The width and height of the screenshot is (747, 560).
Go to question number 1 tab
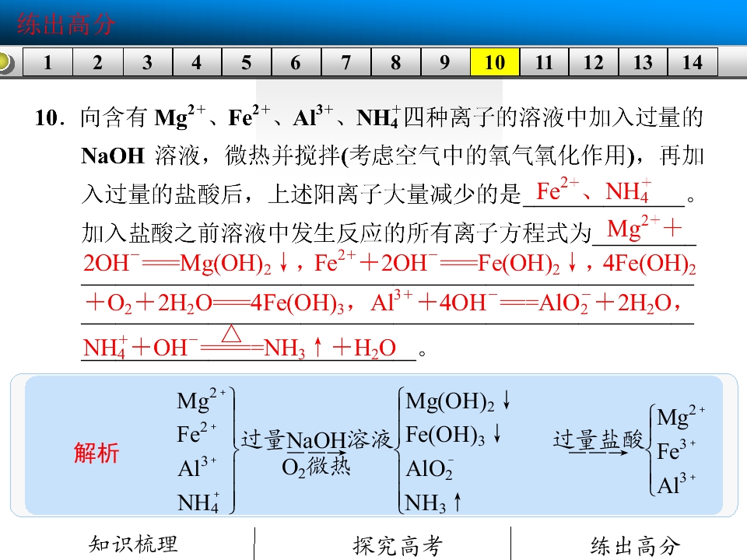[47, 62]
